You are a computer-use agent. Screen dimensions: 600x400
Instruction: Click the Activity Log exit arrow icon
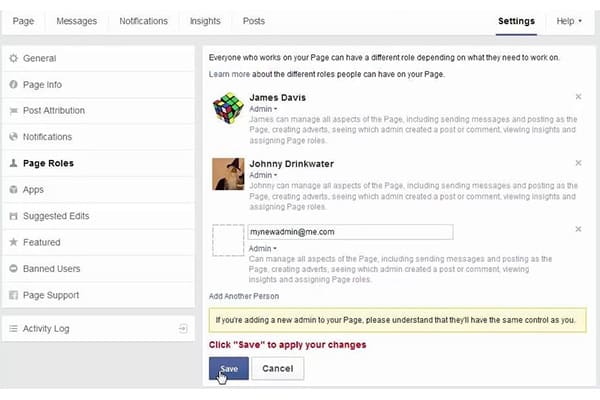[183, 328]
